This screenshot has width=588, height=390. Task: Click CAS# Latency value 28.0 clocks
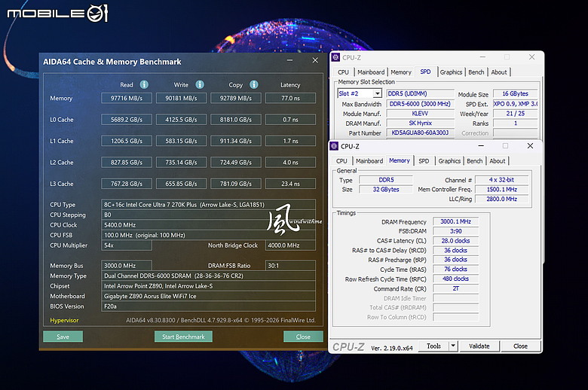tap(455, 240)
